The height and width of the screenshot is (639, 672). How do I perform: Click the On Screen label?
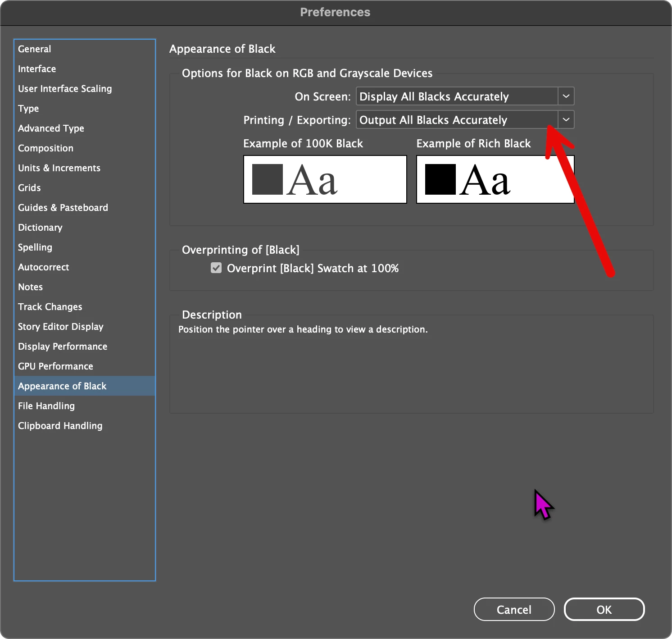pyautogui.click(x=322, y=96)
